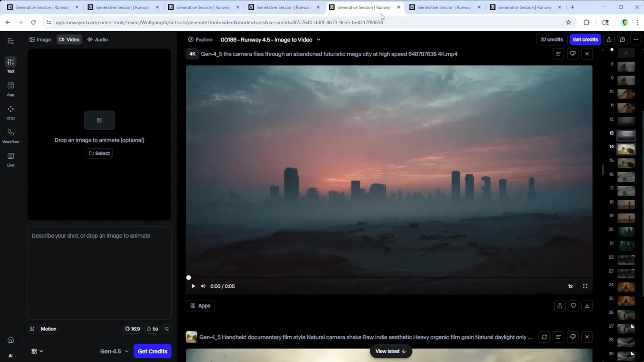
Task: Regenerate the Handheld documentary clip
Action: tap(544, 337)
